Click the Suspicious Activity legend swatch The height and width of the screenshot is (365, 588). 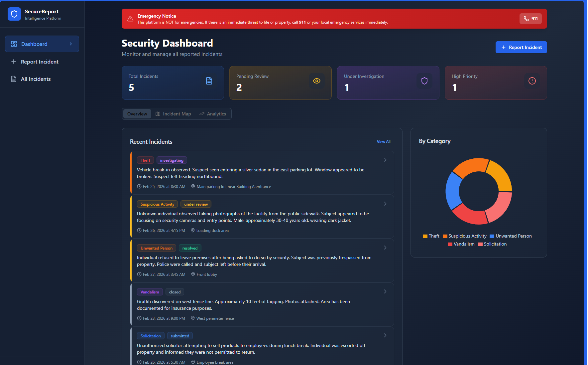tap(445, 236)
